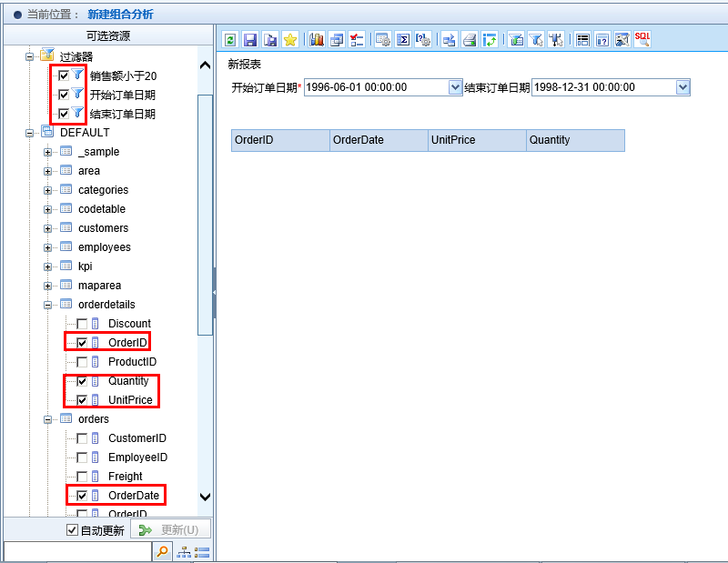
Task: Collapse the 过滤器 tree node
Action: tap(29, 57)
